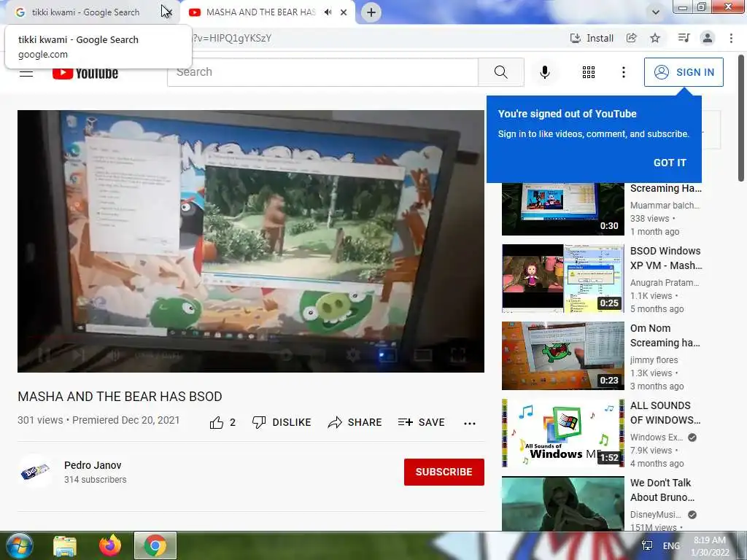Close the MASHA AND THE BEAR tab
The image size is (747, 560).
click(344, 12)
